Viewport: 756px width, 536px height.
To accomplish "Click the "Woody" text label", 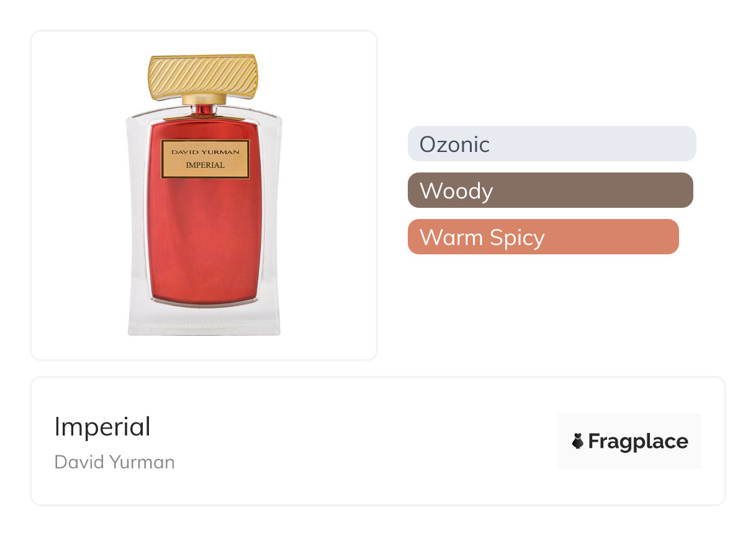I will tap(456, 191).
